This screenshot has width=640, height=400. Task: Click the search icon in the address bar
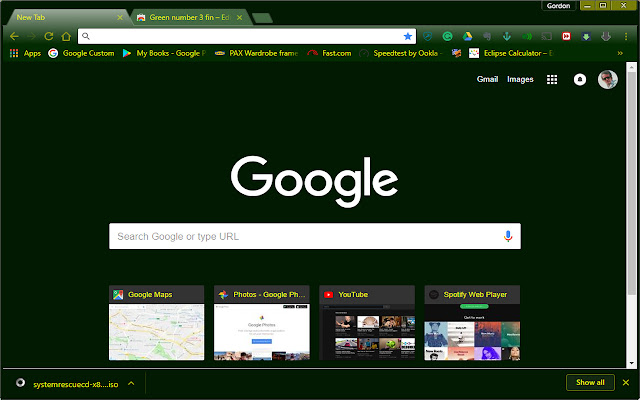(x=86, y=36)
